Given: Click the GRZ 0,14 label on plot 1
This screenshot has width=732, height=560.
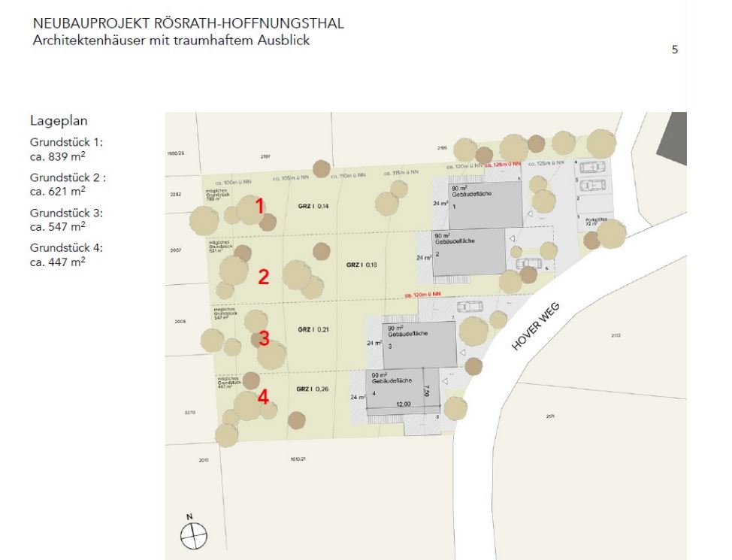Looking at the screenshot, I should coord(312,205).
